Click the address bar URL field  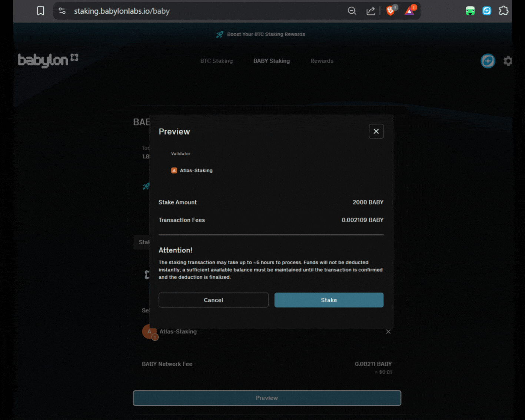coord(122,11)
